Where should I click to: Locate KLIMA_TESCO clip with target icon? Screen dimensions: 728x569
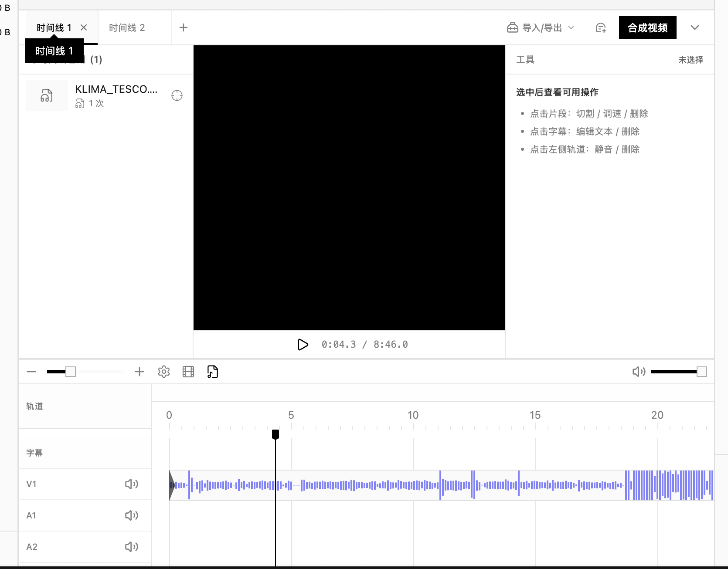[177, 95]
